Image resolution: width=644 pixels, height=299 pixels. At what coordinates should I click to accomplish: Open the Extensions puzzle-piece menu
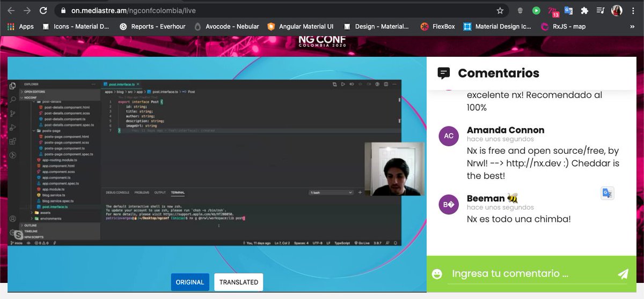pyautogui.click(x=584, y=10)
